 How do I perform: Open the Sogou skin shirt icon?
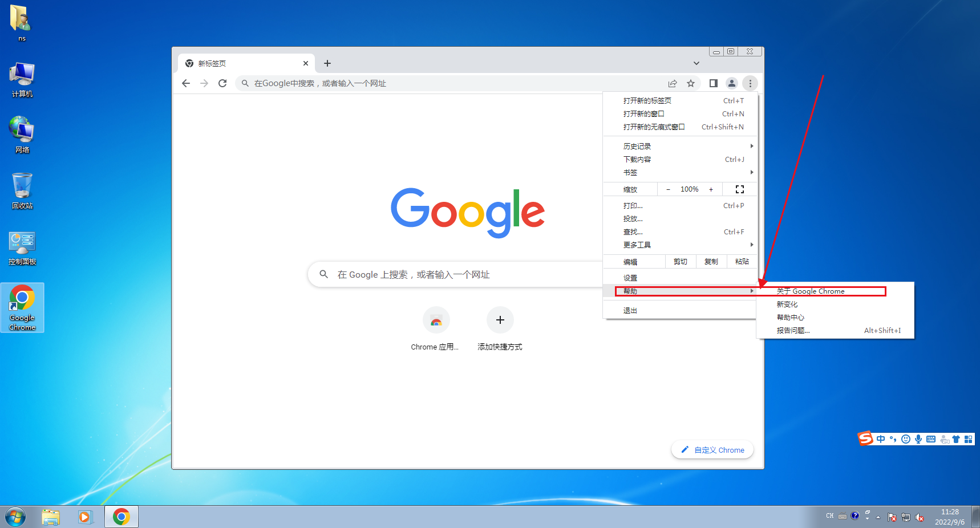(x=956, y=439)
